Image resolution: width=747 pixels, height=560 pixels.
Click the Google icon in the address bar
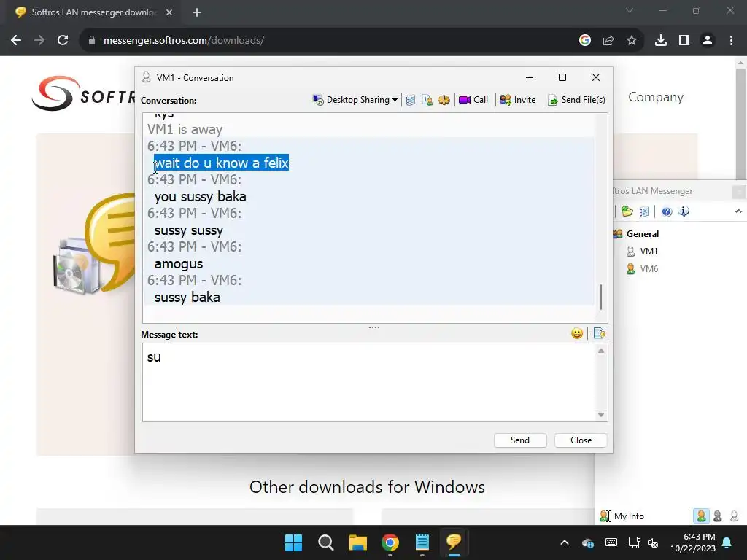[x=585, y=41]
